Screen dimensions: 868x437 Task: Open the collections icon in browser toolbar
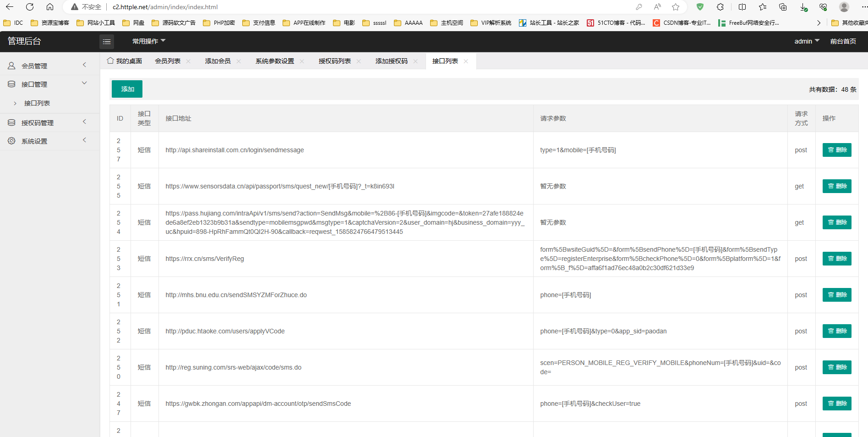click(x=783, y=7)
